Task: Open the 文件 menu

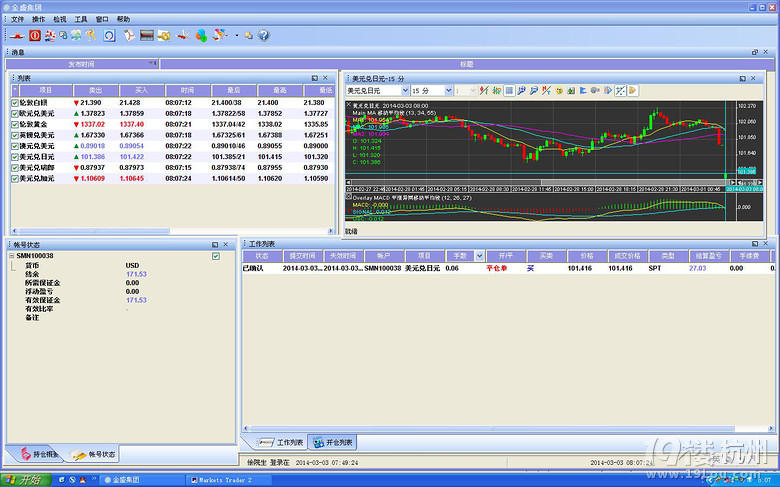Action: tap(18, 19)
